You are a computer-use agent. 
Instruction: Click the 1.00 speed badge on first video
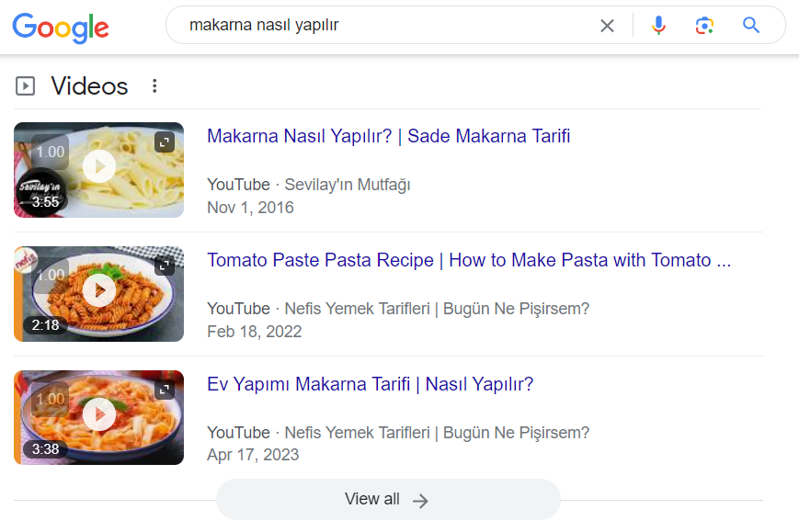(51, 152)
